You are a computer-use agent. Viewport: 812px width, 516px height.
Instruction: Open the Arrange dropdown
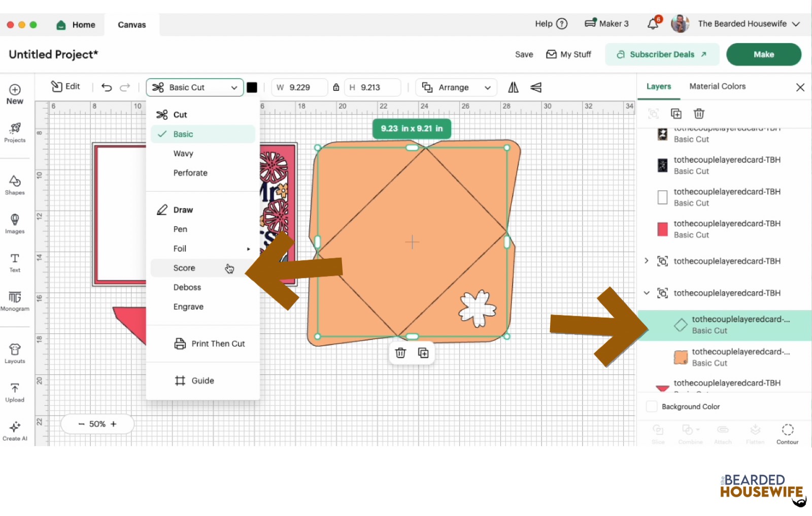click(455, 87)
